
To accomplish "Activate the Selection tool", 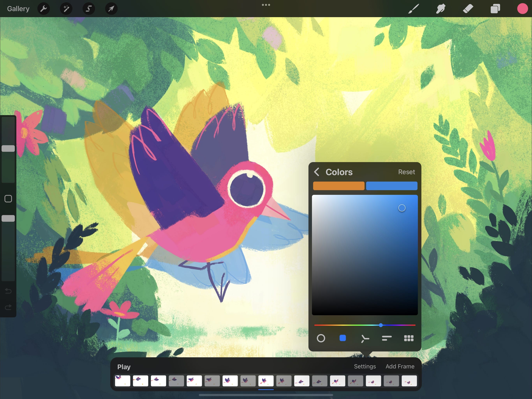I will tap(89, 9).
